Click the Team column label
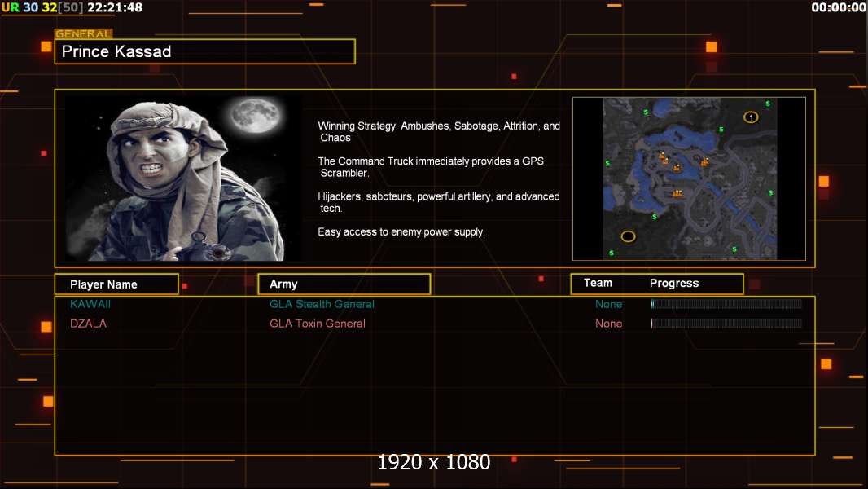This screenshot has width=868, height=489. pyautogui.click(x=598, y=283)
